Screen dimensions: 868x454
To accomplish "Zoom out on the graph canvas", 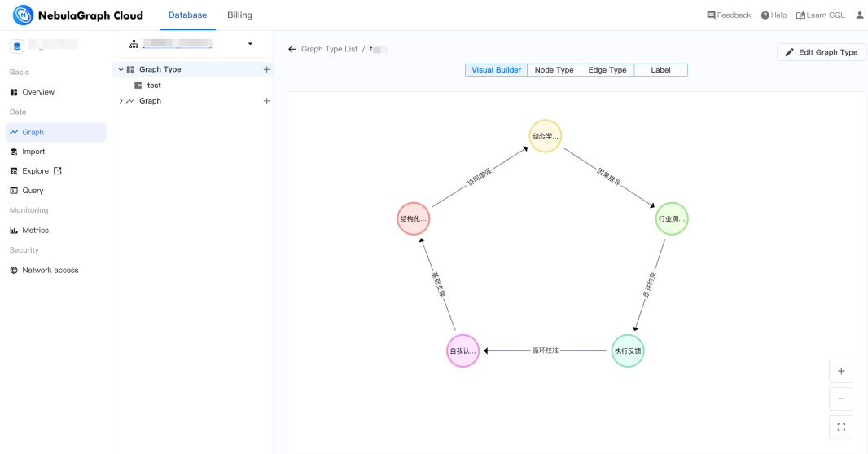I will (841, 399).
